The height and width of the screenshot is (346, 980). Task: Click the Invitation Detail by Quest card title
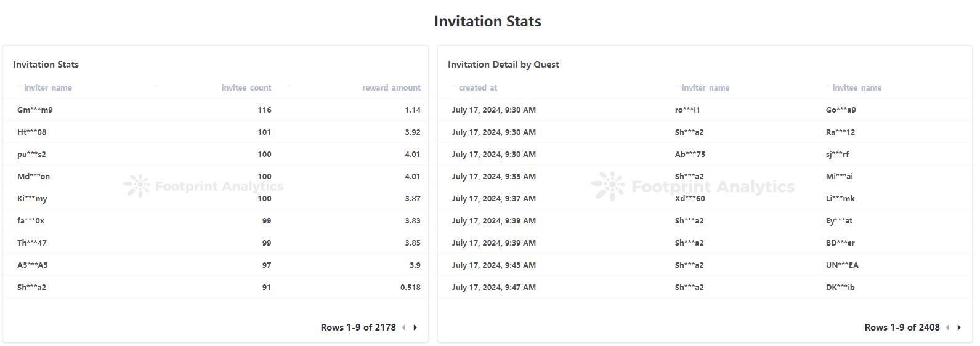pyautogui.click(x=503, y=65)
